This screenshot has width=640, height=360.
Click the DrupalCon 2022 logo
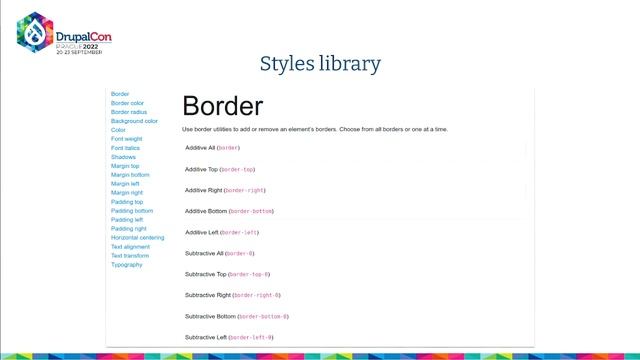click(x=64, y=33)
